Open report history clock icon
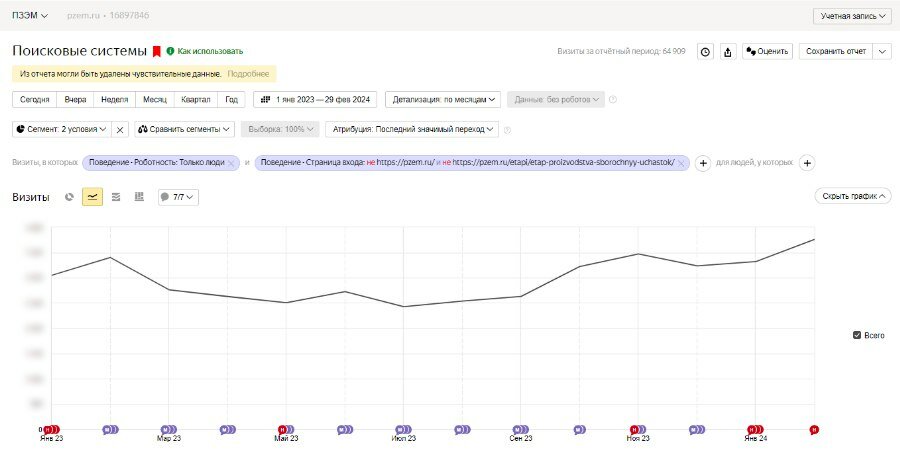This screenshot has width=900, height=463. (705, 52)
